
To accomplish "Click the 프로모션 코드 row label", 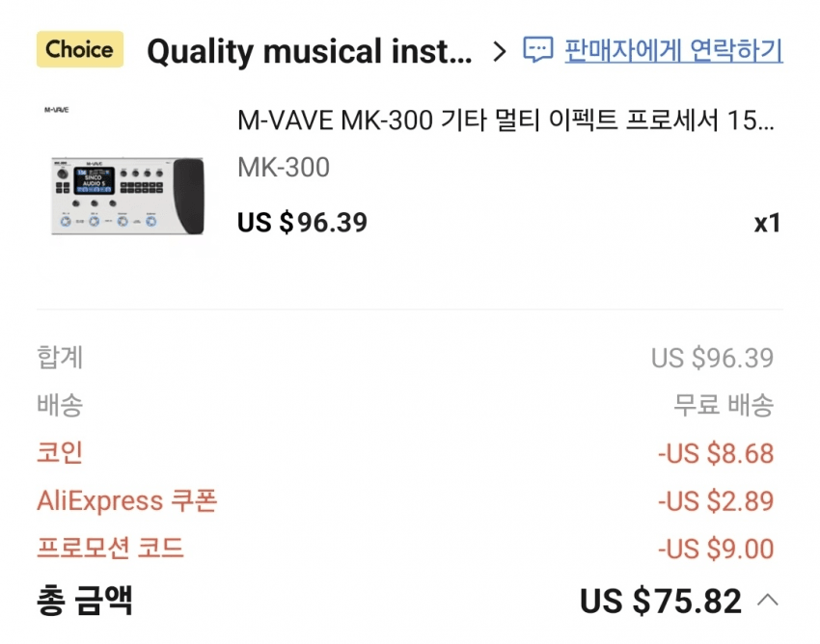I will tap(110, 550).
